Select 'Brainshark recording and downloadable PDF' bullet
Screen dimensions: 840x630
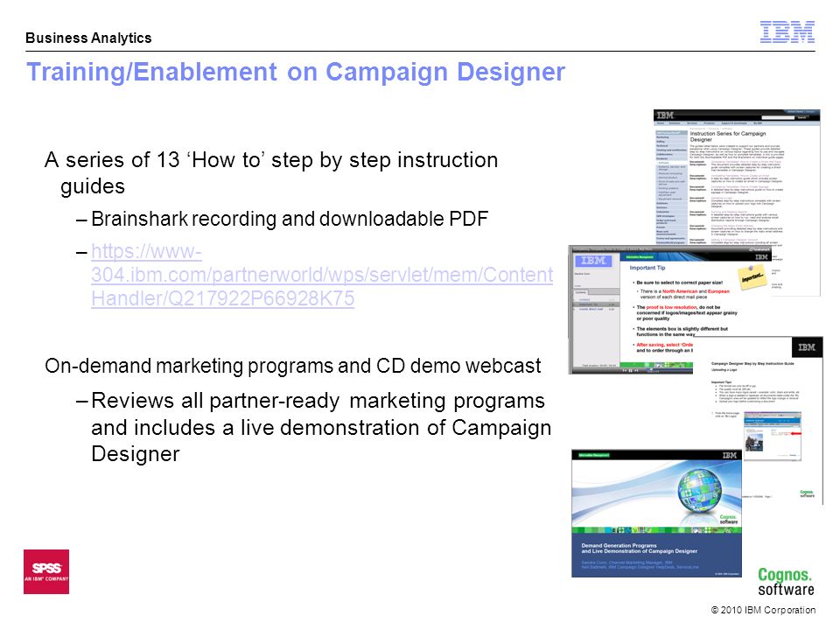coord(290,219)
